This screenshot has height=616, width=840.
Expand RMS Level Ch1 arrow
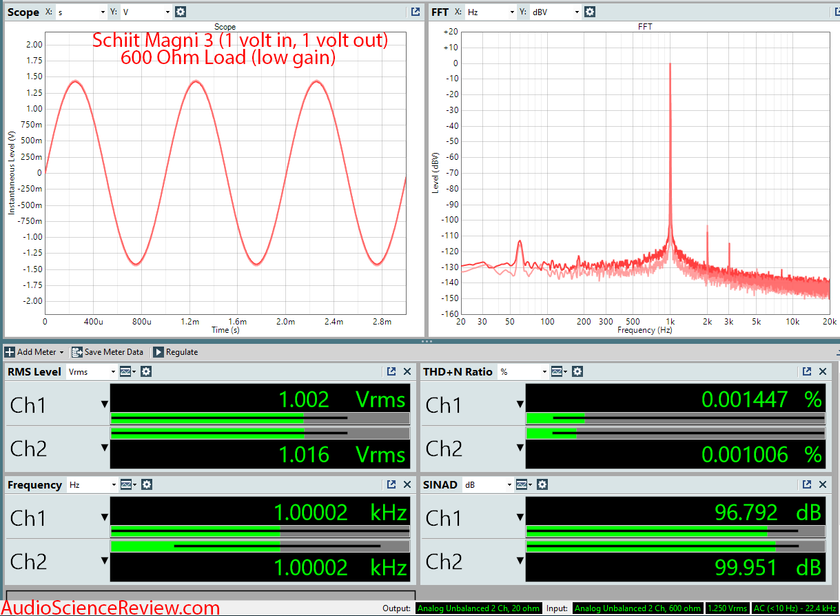(105, 404)
